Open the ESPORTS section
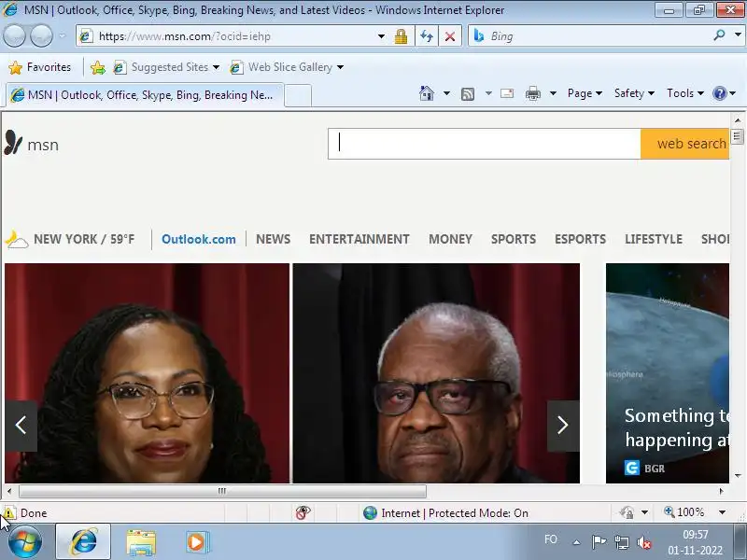 pyautogui.click(x=580, y=239)
